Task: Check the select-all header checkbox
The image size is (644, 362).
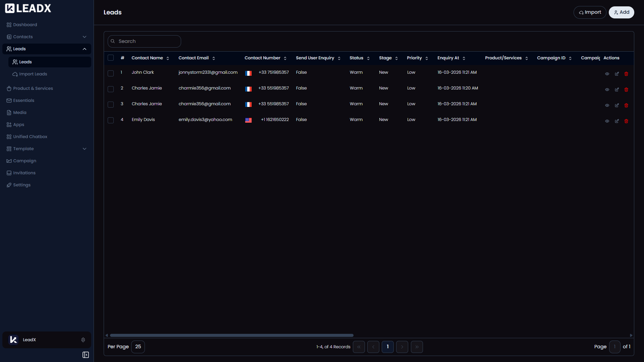Action: (x=111, y=58)
